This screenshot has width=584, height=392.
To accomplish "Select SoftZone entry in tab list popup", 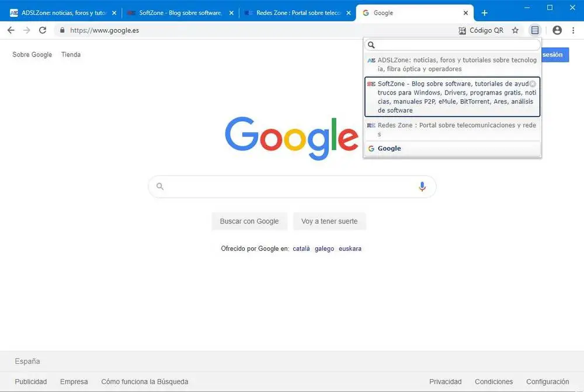I will coord(452,97).
